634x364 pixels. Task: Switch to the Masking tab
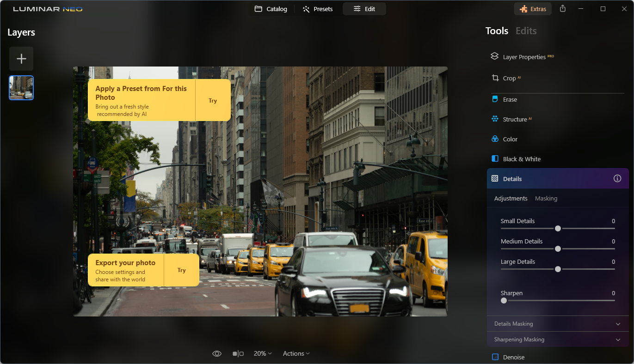tap(546, 198)
